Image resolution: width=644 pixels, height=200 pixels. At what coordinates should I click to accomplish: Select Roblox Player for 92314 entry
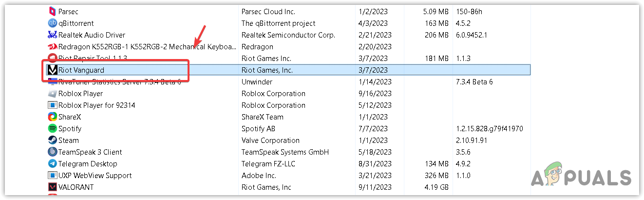point(96,105)
